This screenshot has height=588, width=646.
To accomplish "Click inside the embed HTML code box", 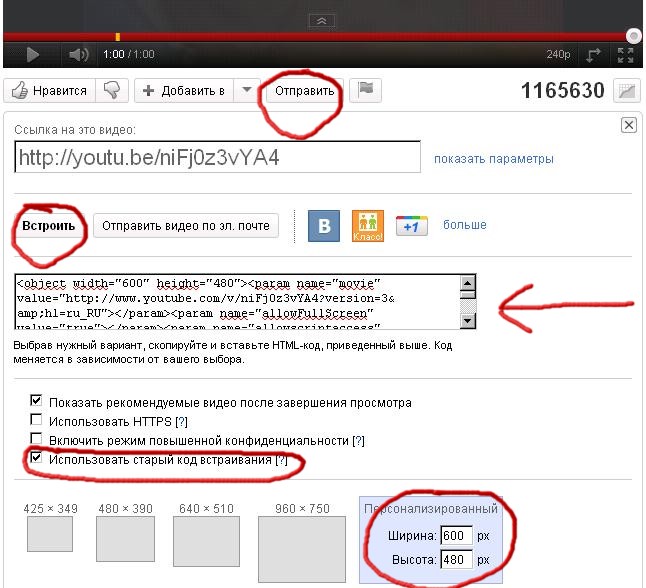I will [x=237, y=302].
